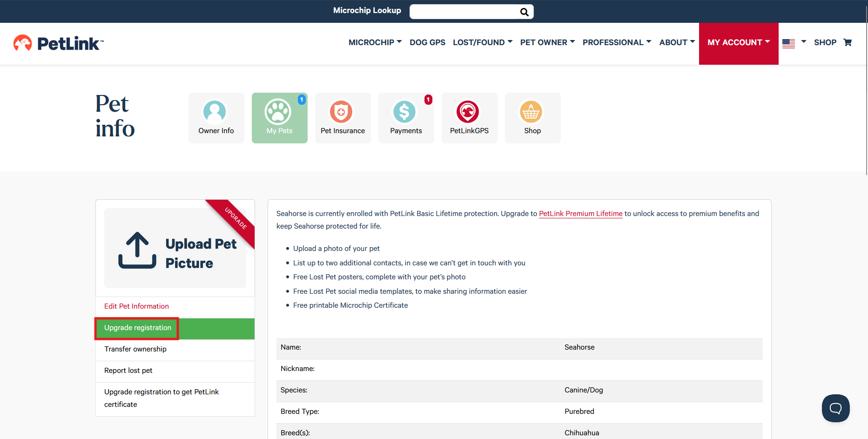Open the My Pets tile
Image resolution: width=868 pixels, height=439 pixels.
tap(280, 118)
